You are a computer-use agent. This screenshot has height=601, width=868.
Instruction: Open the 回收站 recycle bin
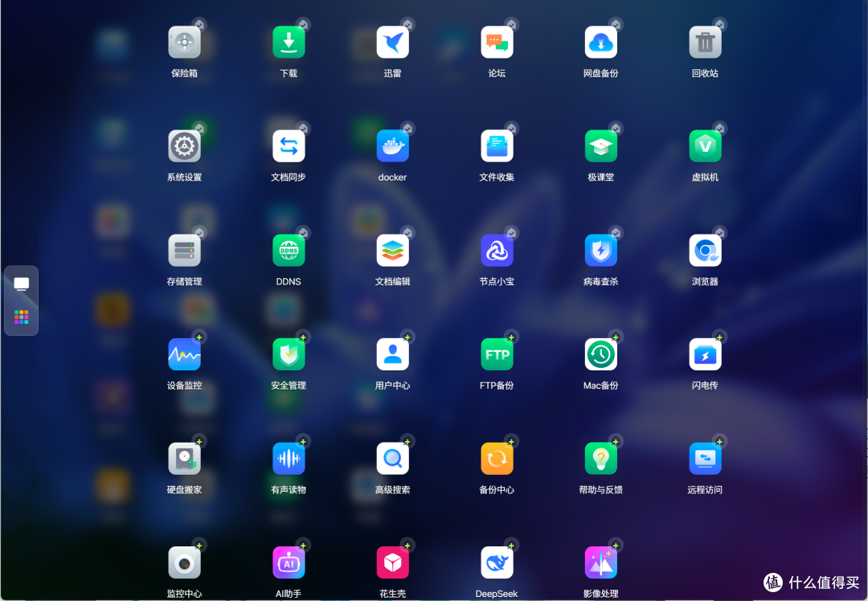(x=705, y=43)
